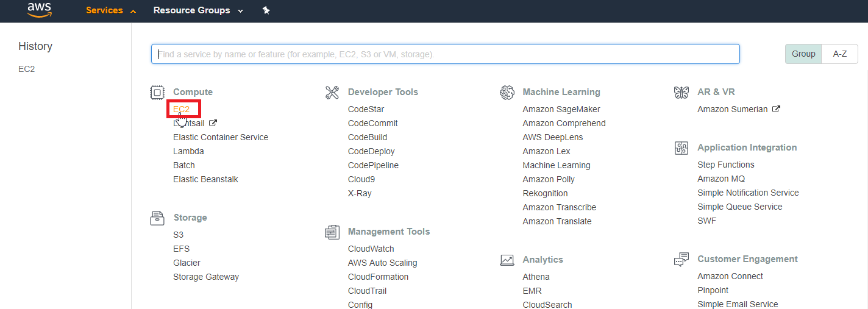Open Lightsail service
The image size is (868, 309).
pyautogui.click(x=189, y=123)
